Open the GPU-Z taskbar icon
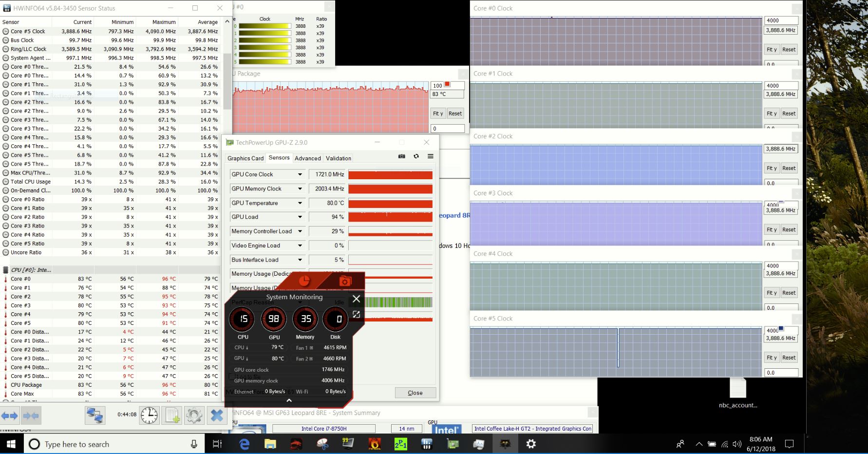Image resolution: width=868 pixels, height=454 pixels. click(x=453, y=444)
